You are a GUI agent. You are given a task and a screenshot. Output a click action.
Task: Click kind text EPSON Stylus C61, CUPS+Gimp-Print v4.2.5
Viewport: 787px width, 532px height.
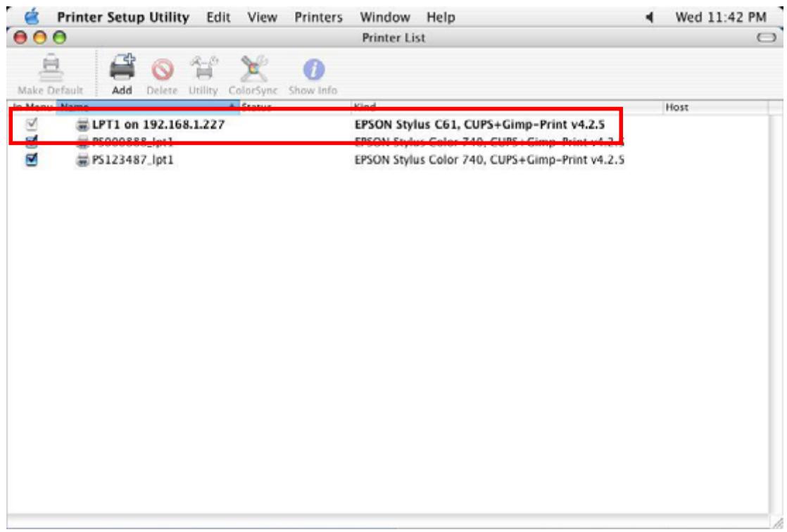[x=479, y=125]
